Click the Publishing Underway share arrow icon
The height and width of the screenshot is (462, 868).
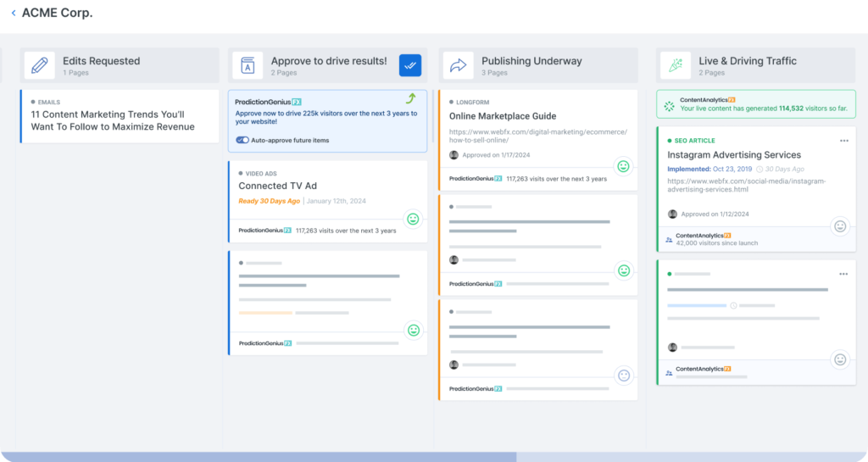[458, 65]
